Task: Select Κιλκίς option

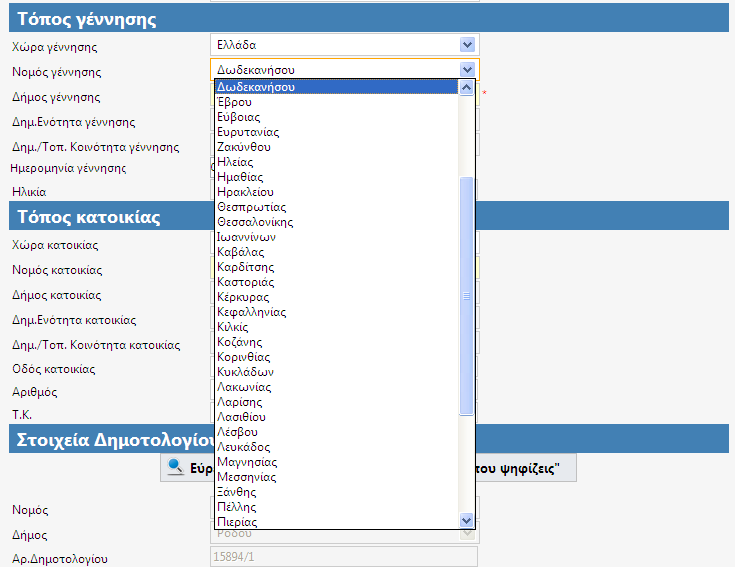Action: point(336,327)
